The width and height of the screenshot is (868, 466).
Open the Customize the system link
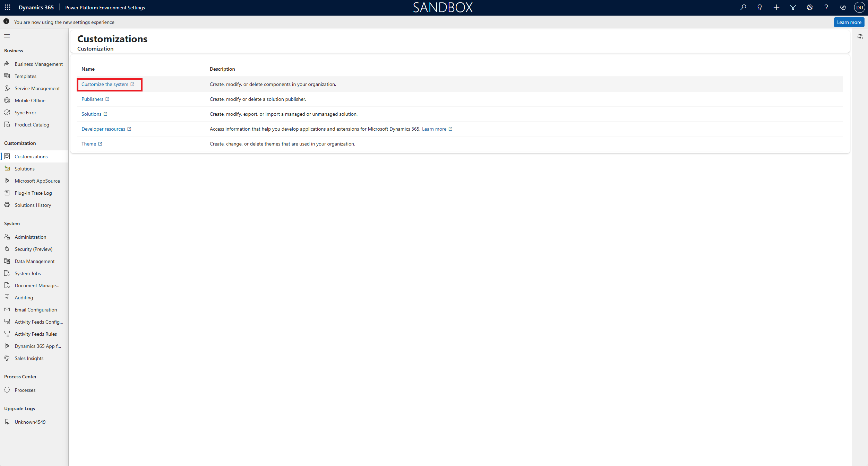point(105,84)
